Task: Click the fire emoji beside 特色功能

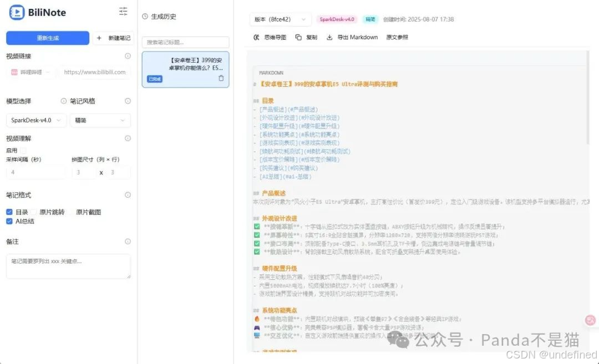Action: pos(257,319)
